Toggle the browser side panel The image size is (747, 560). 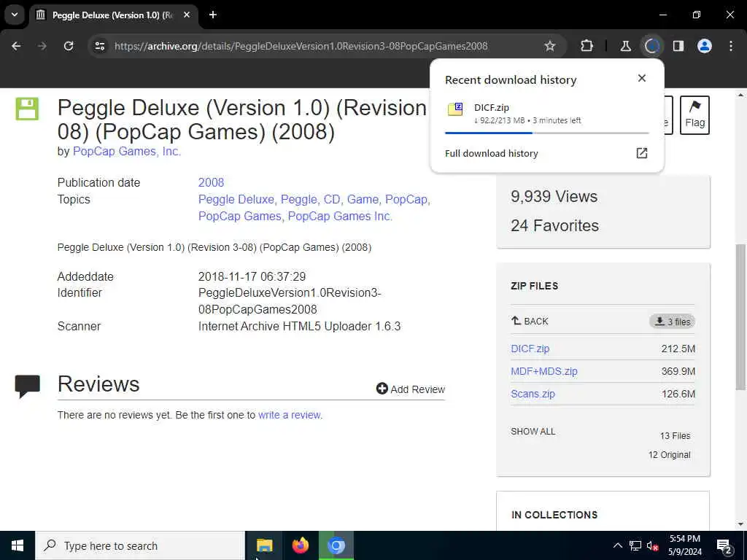678,46
